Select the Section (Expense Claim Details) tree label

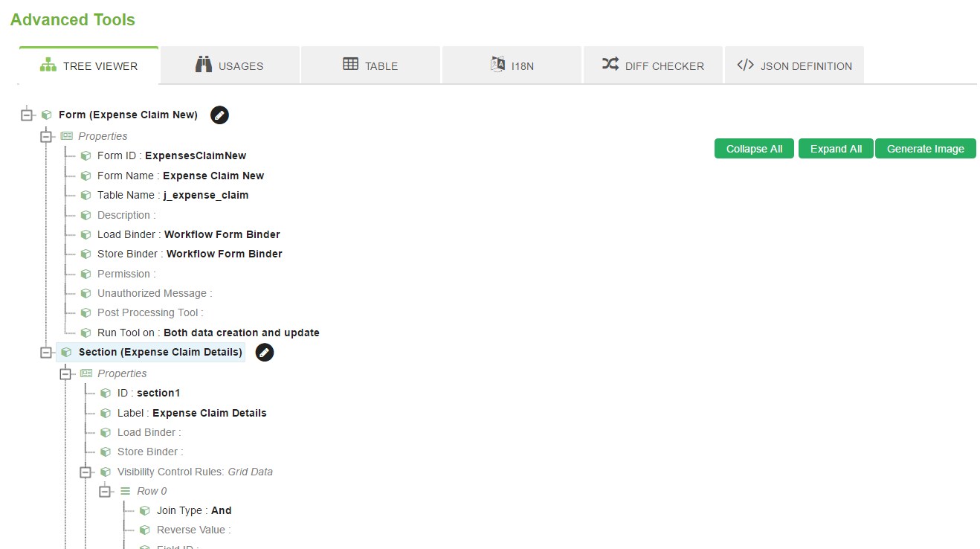click(x=161, y=352)
